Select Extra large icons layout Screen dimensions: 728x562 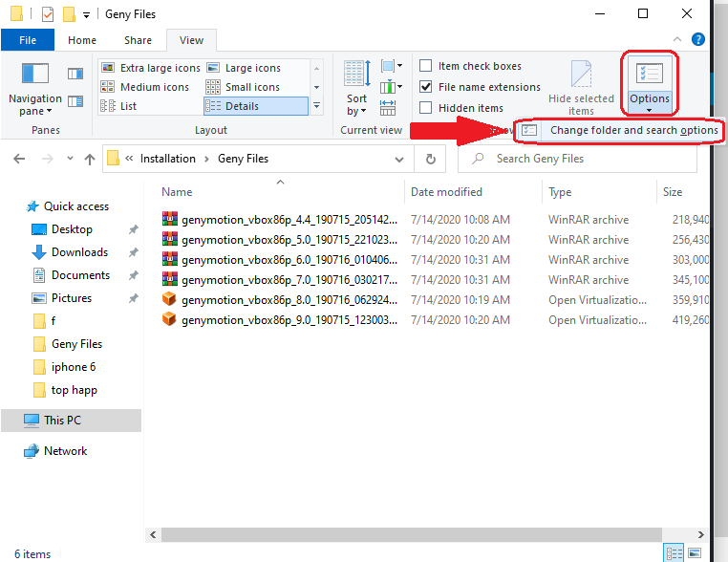point(151,68)
